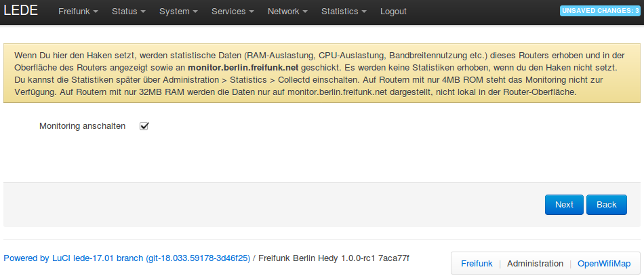Screen dimensions: 644x278
Task: Open the Network menu
Action: pyautogui.click(x=287, y=12)
